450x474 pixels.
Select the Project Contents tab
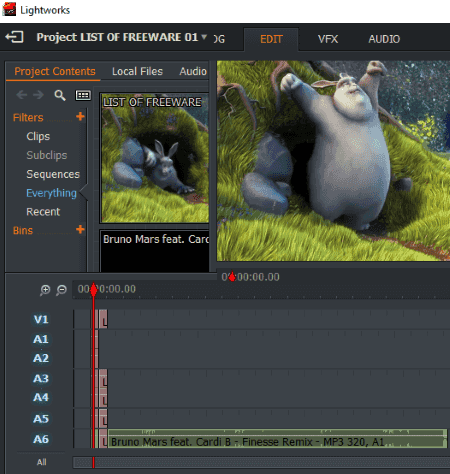(55, 71)
